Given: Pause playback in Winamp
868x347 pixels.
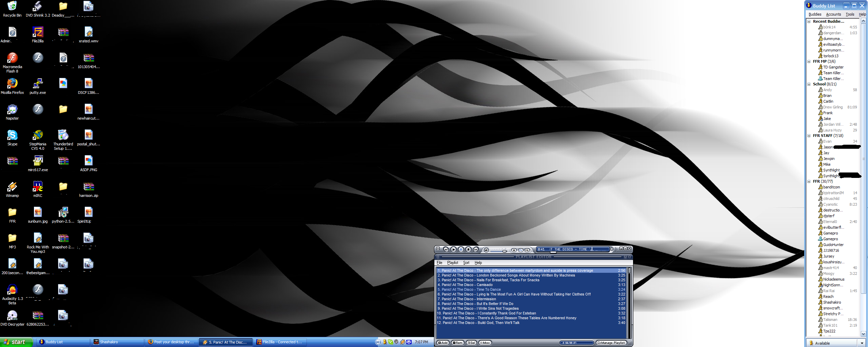Looking at the screenshot, I should [x=461, y=249].
